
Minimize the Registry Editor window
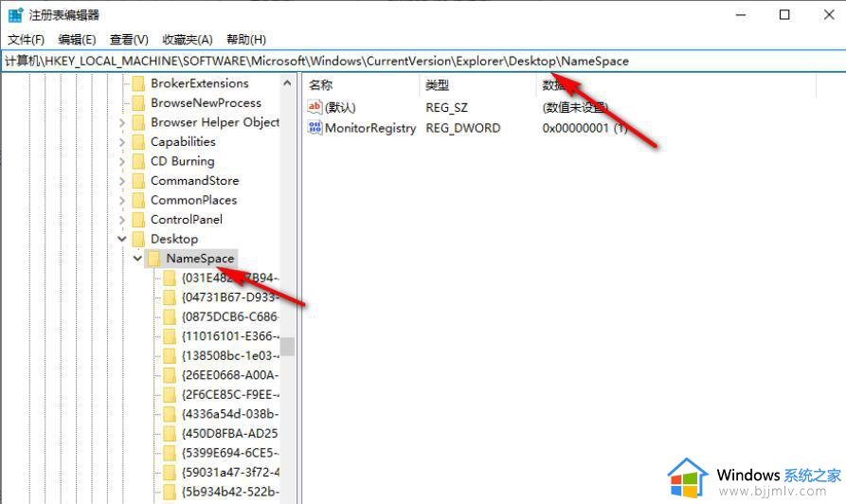tap(741, 15)
